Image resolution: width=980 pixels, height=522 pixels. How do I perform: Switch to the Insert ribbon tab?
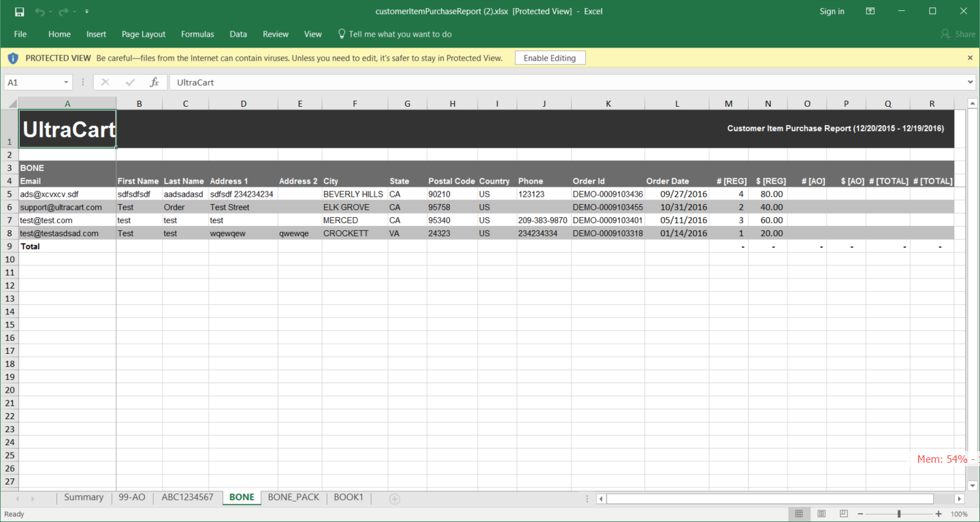pos(96,34)
